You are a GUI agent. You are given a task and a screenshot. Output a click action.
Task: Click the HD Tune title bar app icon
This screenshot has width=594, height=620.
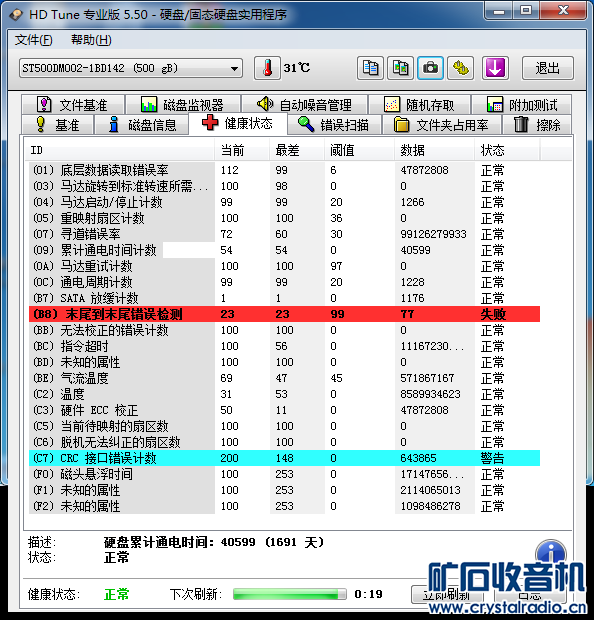[16, 15]
